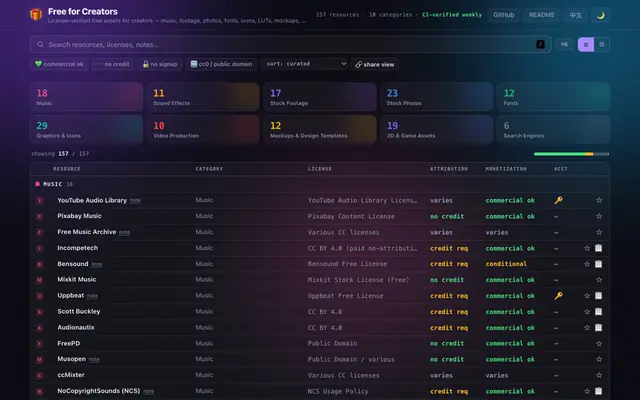Viewport: 640px width, 400px height.
Task: Copy attribution clipboard icon for Incompetech
Action: [598, 248]
